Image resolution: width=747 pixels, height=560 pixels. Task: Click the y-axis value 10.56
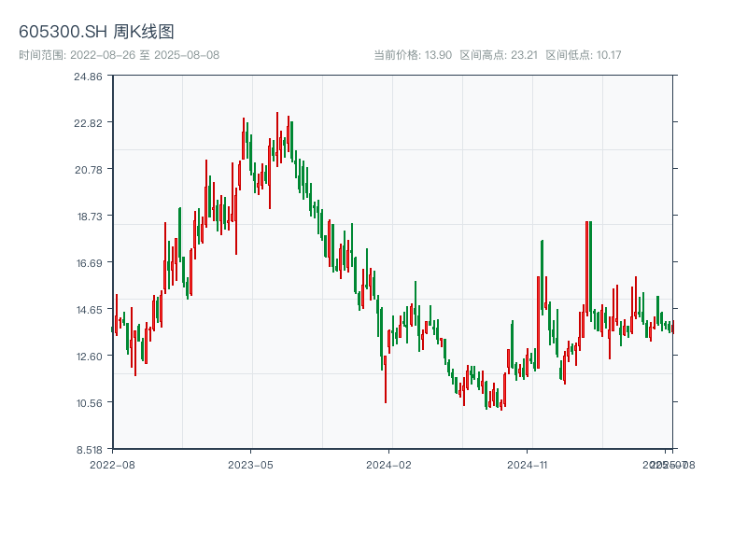(90, 403)
